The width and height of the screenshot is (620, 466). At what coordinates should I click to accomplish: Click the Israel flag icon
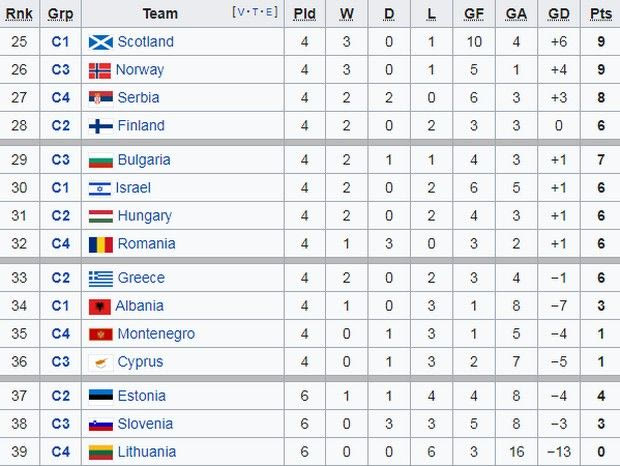coord(100,188)
